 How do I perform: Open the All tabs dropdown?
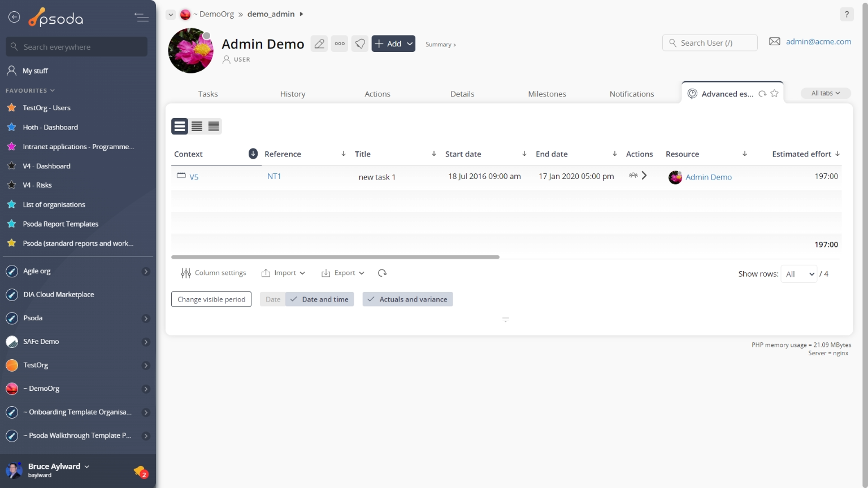826,93
